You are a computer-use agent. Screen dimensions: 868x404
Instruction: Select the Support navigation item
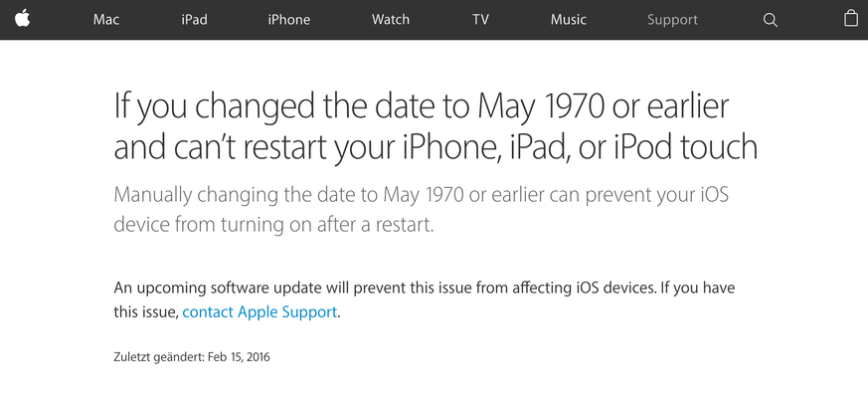pyautogui.click(x=672, y=20)
